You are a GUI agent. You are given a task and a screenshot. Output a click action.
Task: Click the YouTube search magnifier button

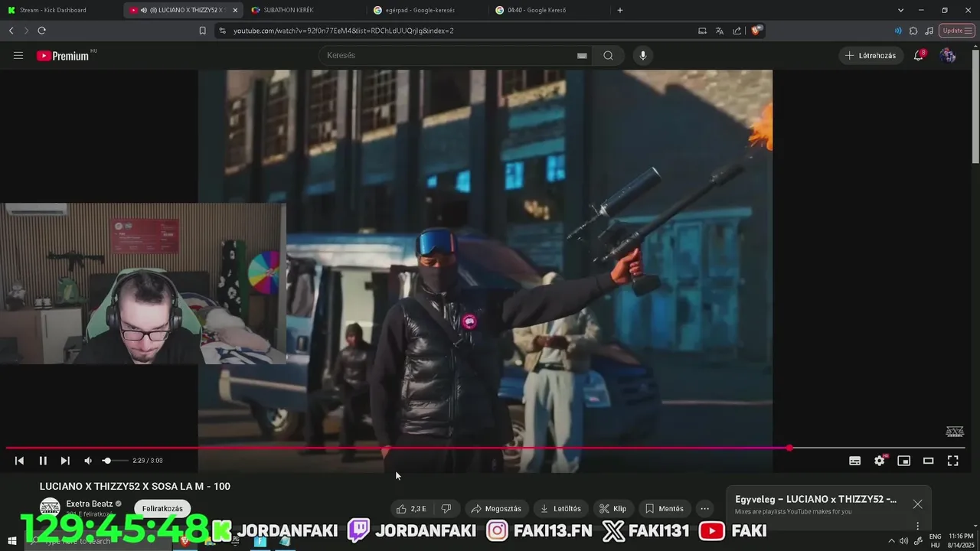pos(608,55)
